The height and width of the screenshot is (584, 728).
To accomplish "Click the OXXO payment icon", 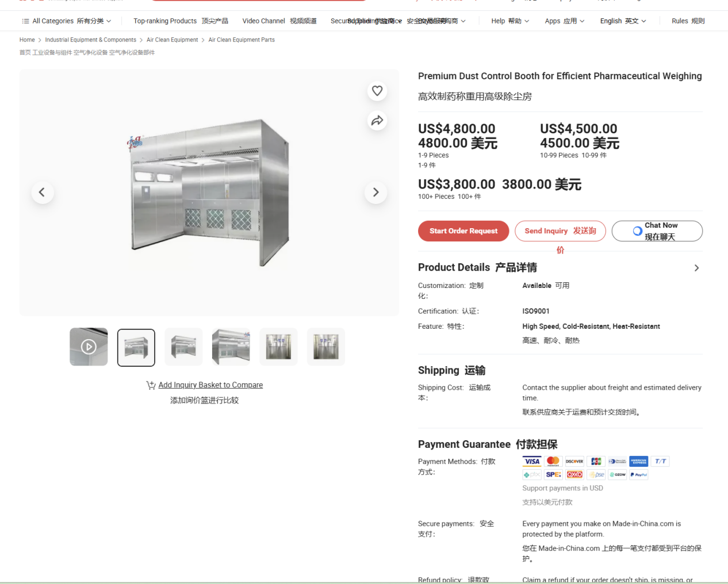I will tap(574, 474).
